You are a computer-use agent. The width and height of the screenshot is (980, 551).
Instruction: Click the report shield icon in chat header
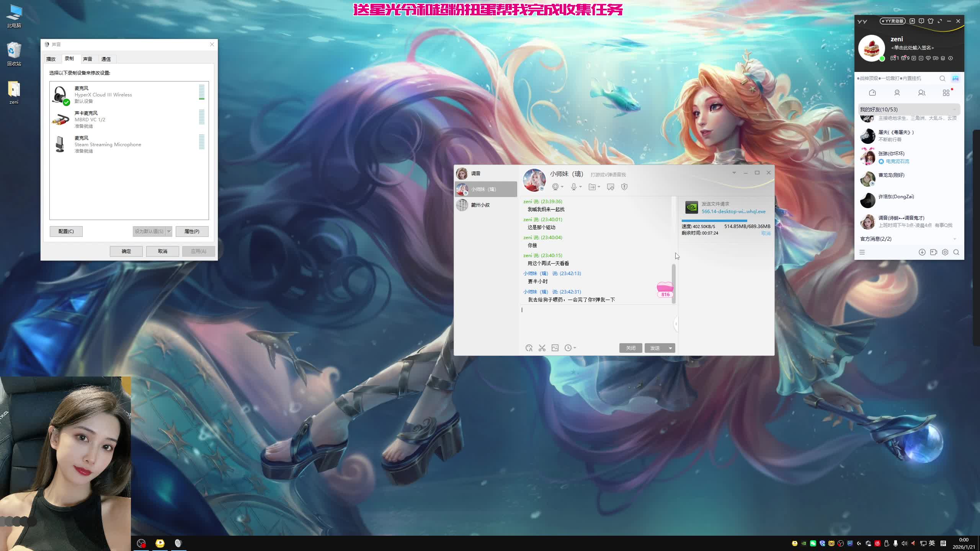[x=624, y=187]
